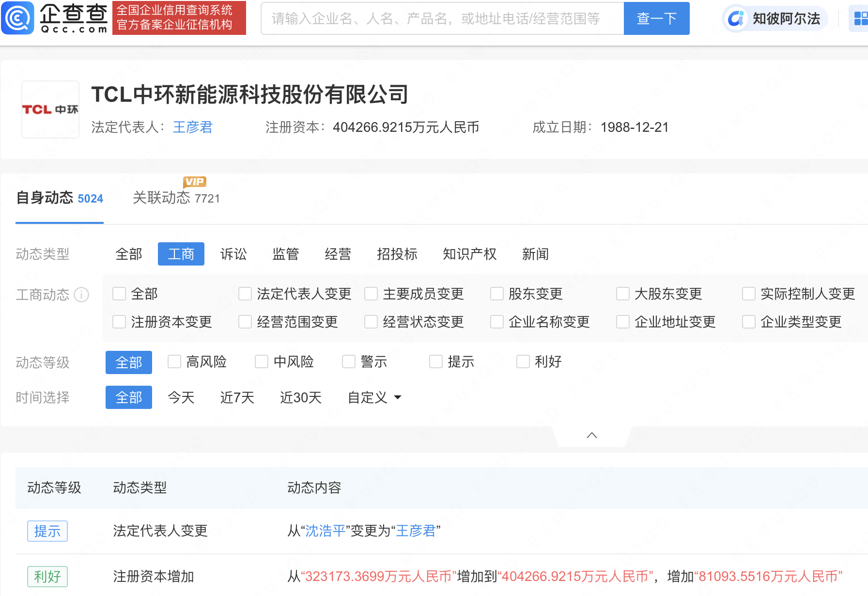The image size is (868, 596).
Task: Check the 股东变更 checkbox
Action: pos(497,294)
